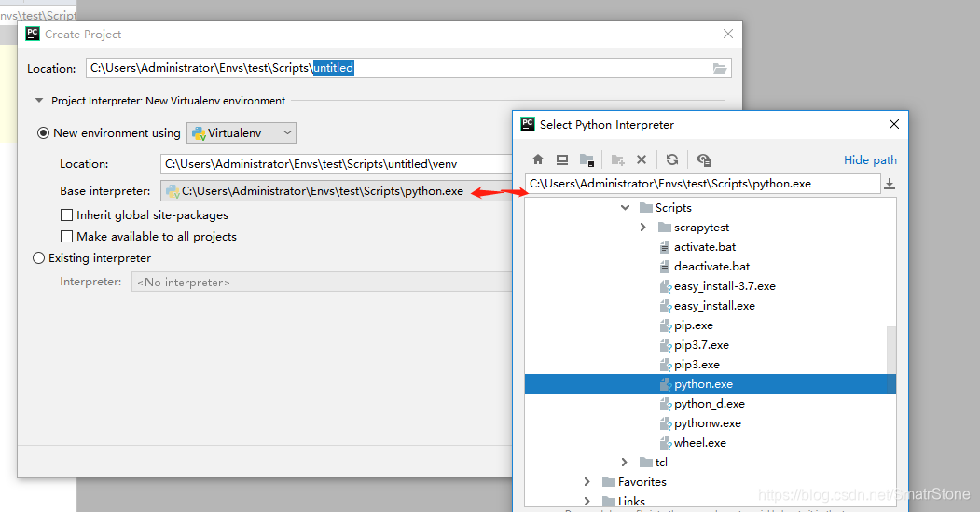Viewport: 980px width, 512px height.
Task: Select pip3.7.exe in the file tree
Action: (x=701, y=345)
